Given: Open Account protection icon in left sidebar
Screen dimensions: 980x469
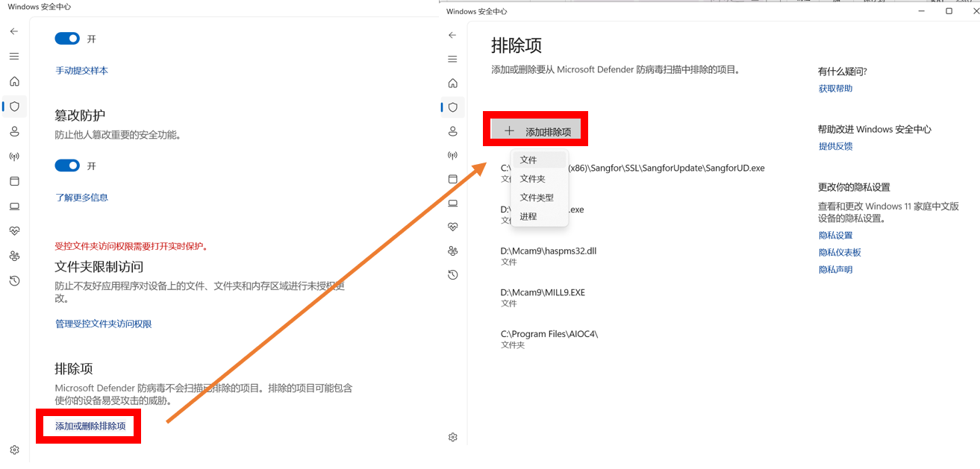Looking at the screenshot, I should (14, 131).
